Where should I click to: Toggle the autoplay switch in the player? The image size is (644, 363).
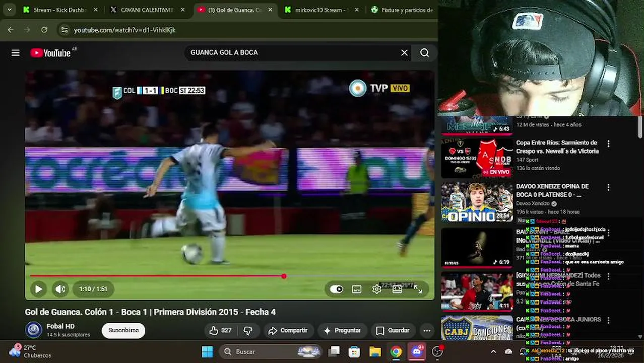(x=336, y=289)
